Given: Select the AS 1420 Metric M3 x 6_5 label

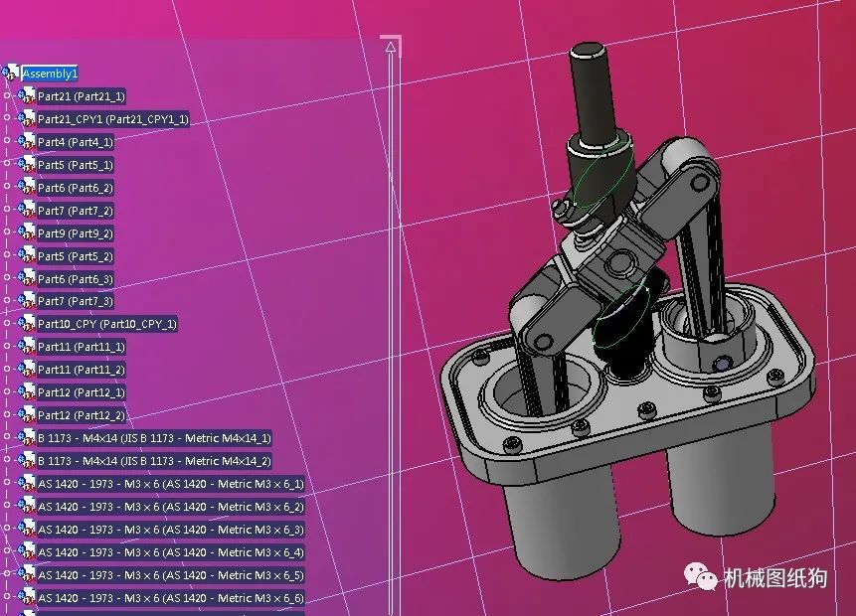Looking at the screenshot, I should tap(170, 575).
